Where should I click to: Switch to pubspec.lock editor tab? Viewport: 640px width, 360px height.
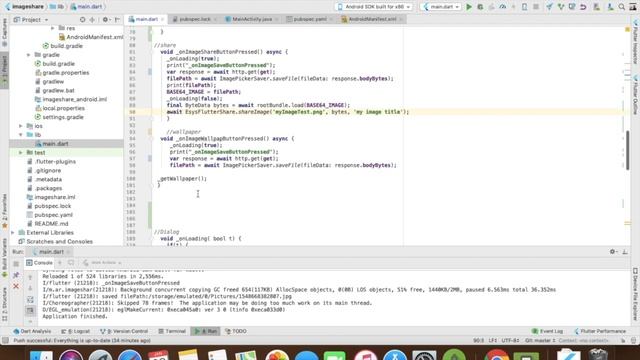pos(194,19)
